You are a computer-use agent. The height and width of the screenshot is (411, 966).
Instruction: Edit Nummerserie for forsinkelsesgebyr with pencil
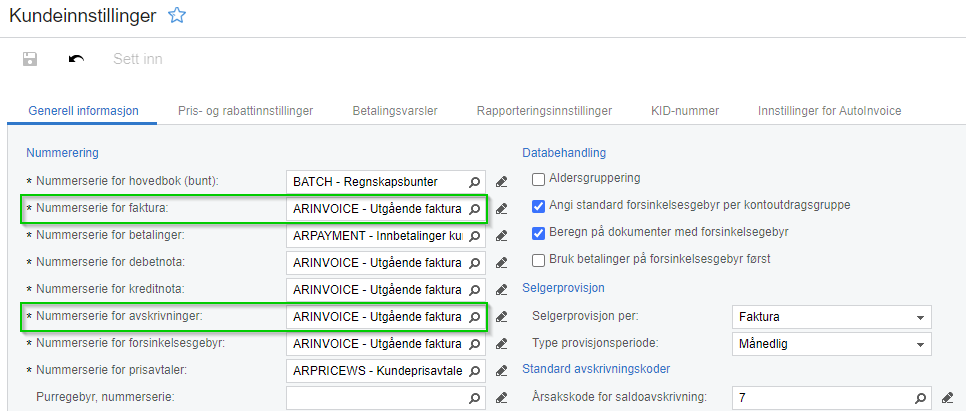tap(501, 343)
